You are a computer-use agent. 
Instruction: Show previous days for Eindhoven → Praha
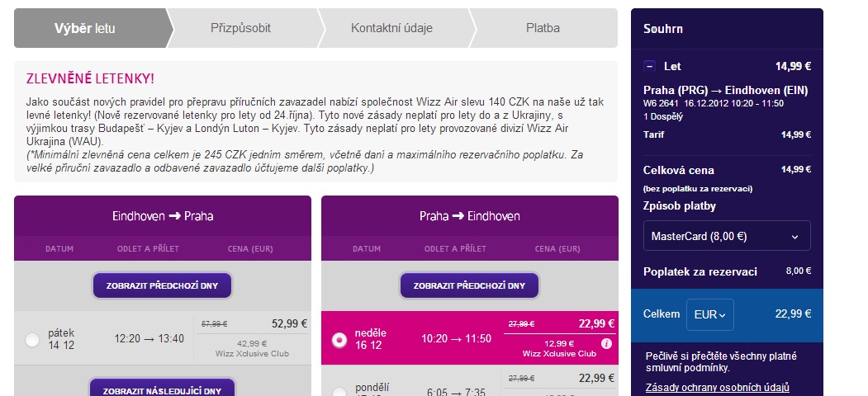click(x=162, y=285)
